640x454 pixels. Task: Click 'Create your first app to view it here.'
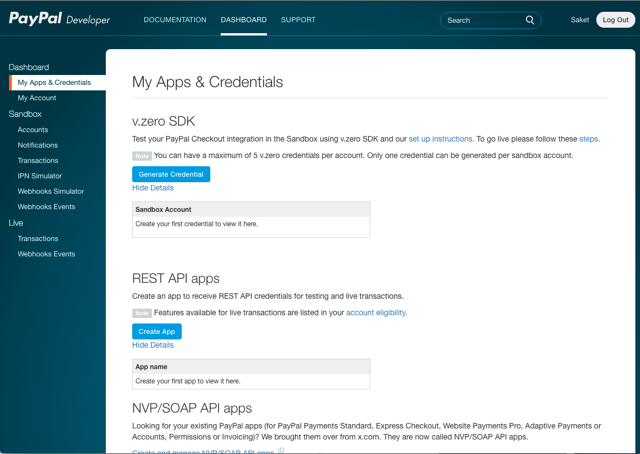coord(188,381)
